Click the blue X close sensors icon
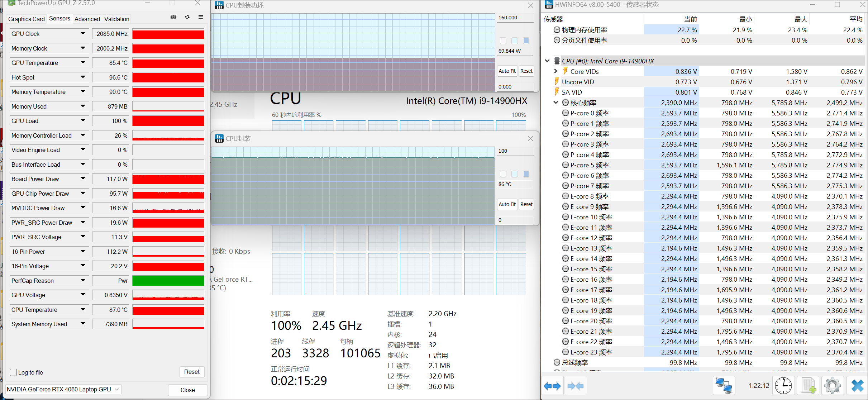 click(857, 386)
